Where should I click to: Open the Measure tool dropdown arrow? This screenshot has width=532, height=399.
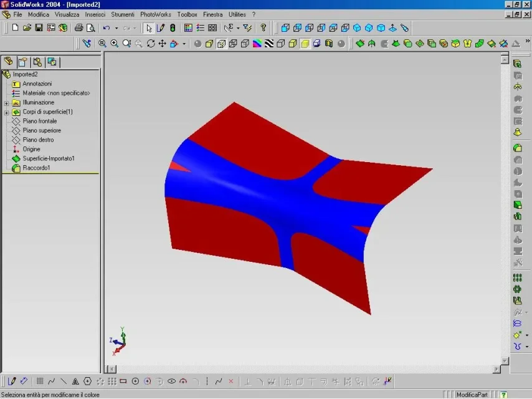pos(238,28)
